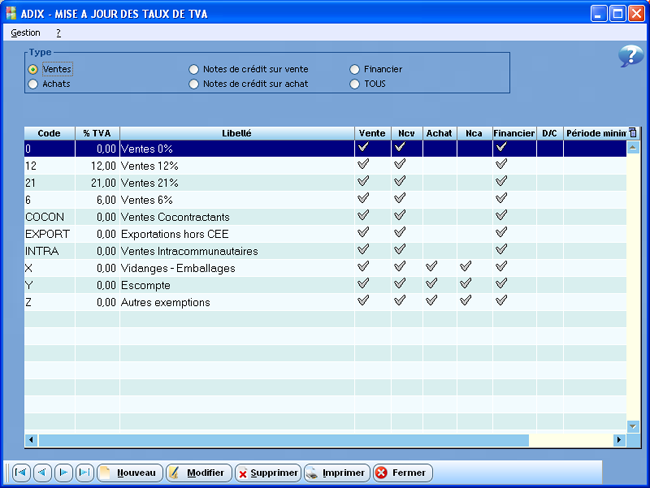650x488 pixels.
Task: Create a new VAT rate with Nouveau
Action: pyautogui.click(x=129, y=473)
